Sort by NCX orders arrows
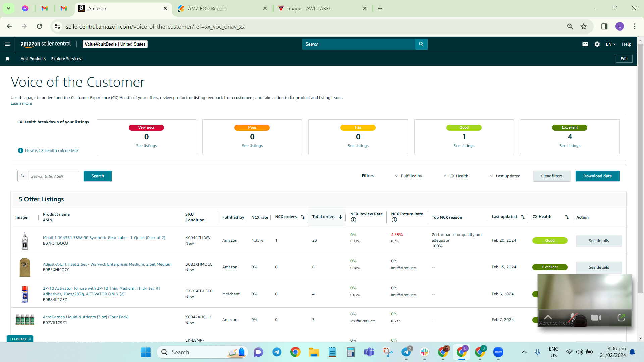The image size is (644, 362). click(302, 217)
